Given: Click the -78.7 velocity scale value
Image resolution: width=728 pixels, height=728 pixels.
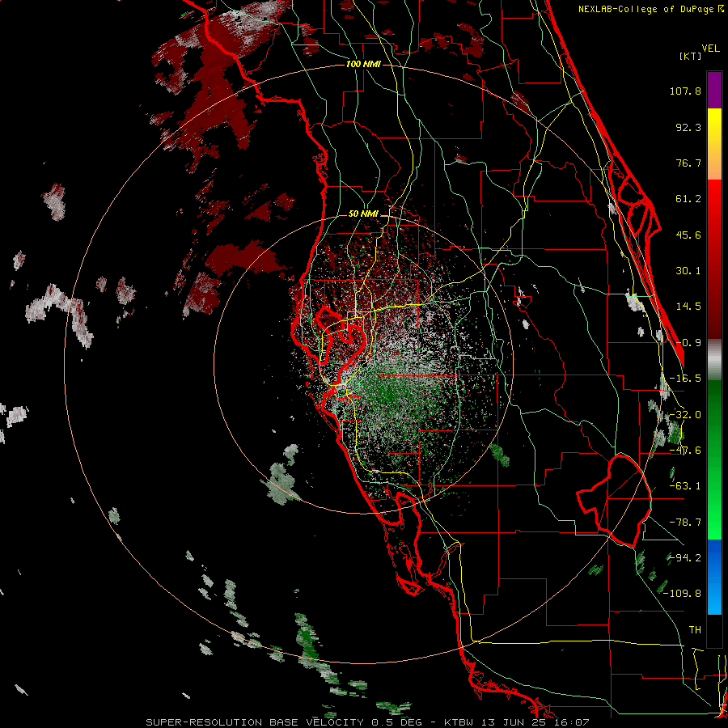Looking at the screenshot, I should (685, 523).
